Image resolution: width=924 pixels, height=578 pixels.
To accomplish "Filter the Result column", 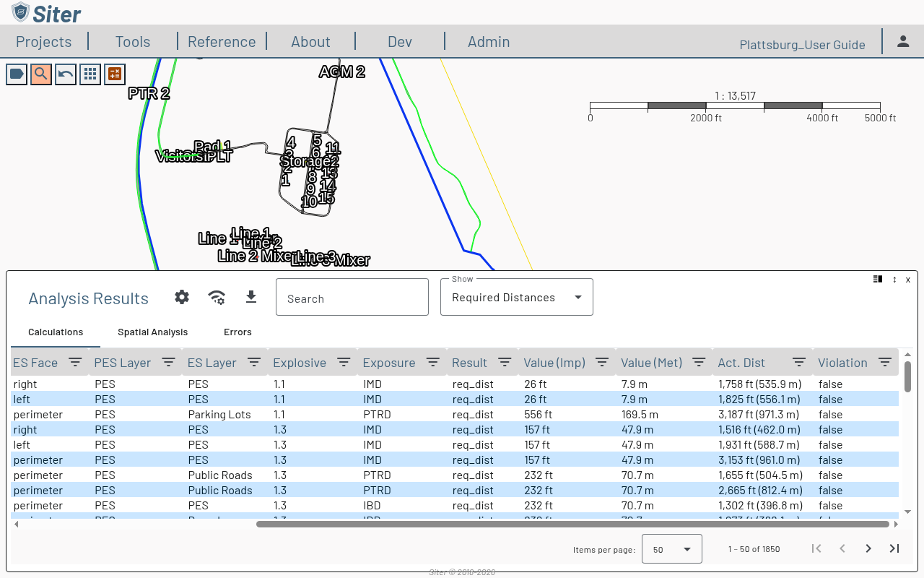I will click(505, 362).
